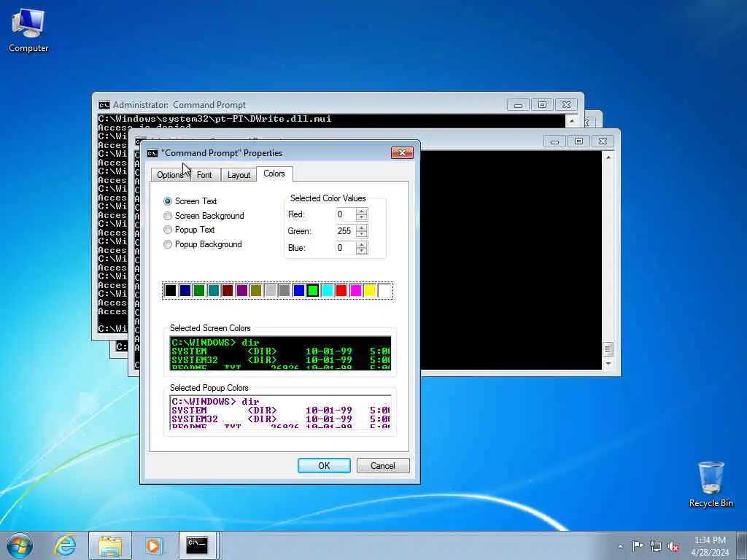The width and height of the screenshot is (747, 560).
Task: Pick the olive color swatch
Action: [256, 290]
